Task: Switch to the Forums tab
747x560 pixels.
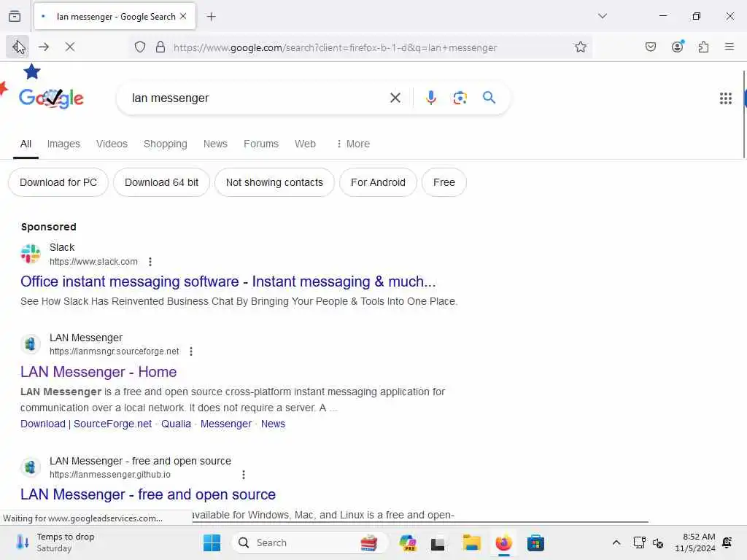Action: click(261, 144)
